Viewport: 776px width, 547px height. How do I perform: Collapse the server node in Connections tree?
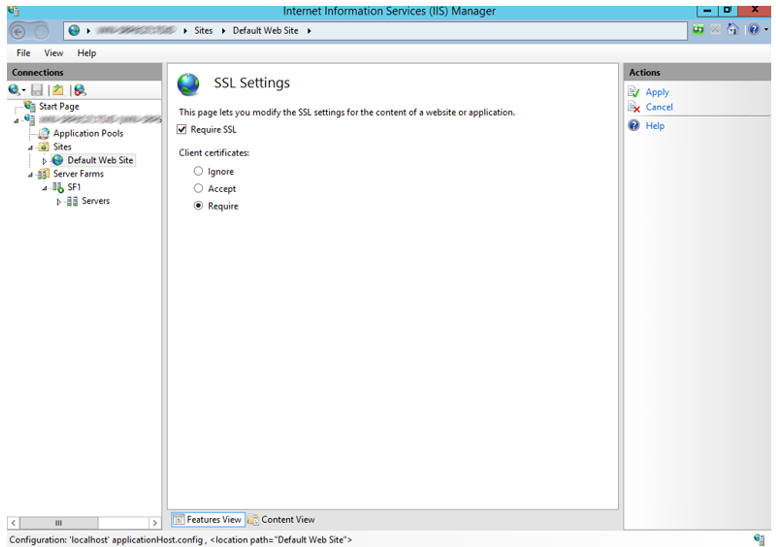coord(17,120)
